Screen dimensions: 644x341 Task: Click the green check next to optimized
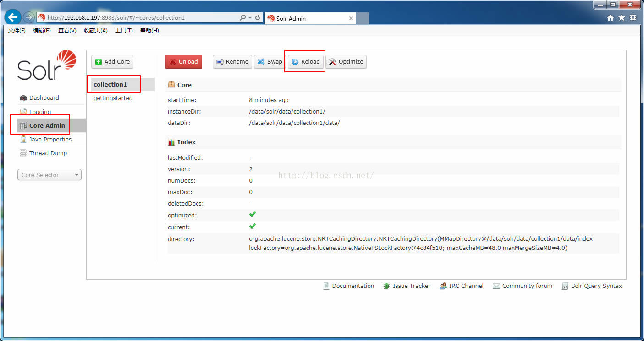pyautogui.click(x=253, y=214)
